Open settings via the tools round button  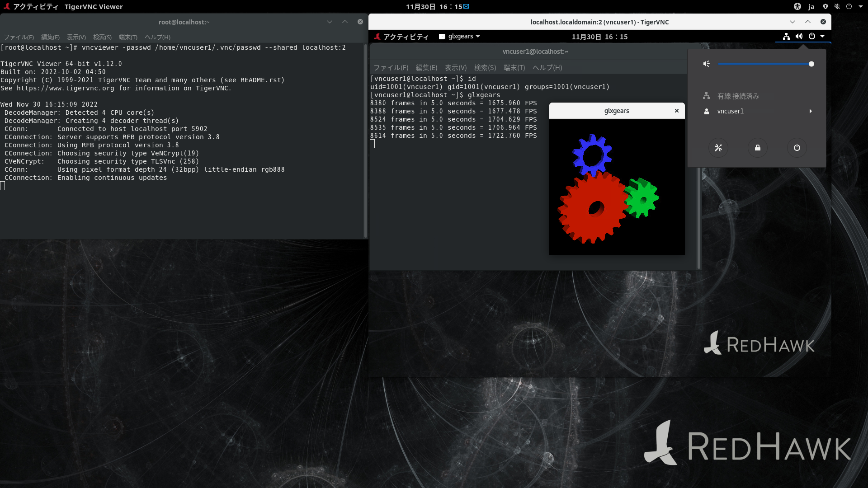(718, 148)
